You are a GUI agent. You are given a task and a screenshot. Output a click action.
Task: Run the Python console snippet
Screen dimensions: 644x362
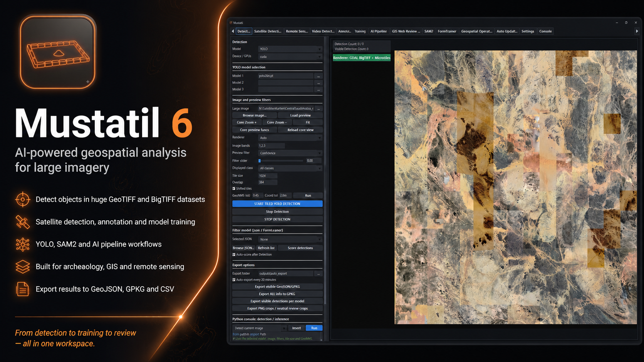[314, 328]
